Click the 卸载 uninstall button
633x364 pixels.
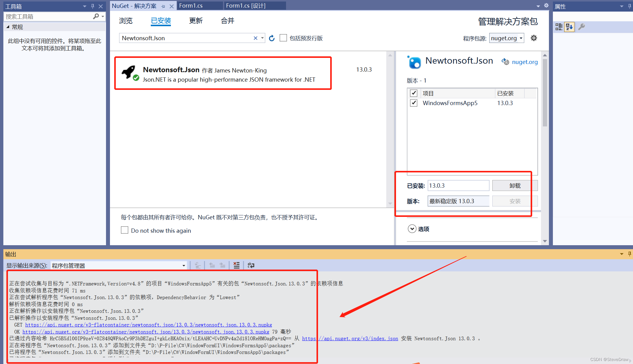point(515,186)
